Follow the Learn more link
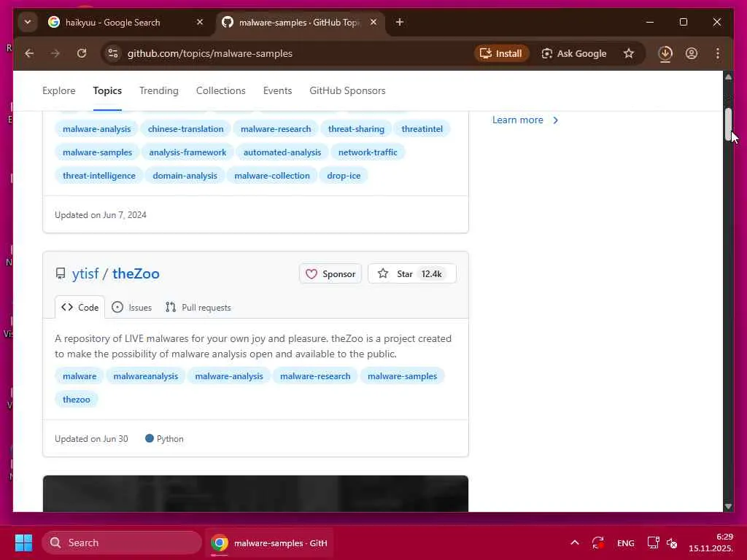747x560 pixels. click(x=525, y=120)
